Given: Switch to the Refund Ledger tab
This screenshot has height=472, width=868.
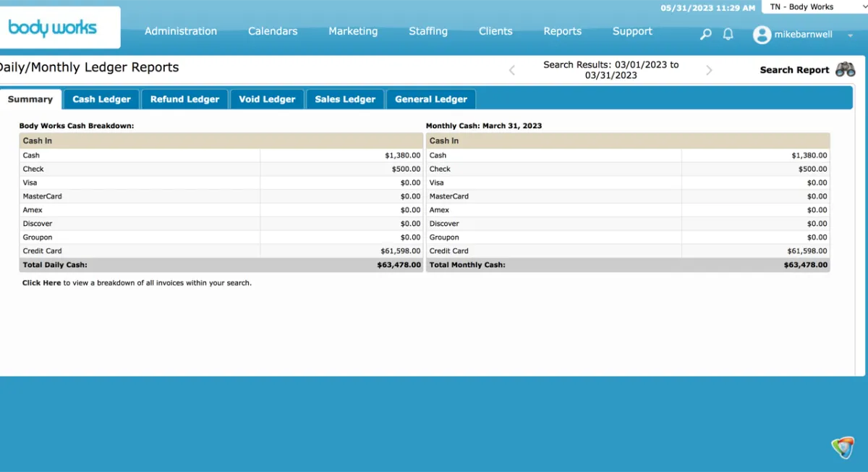Looking at the screenshot, I should click(184, 99).
